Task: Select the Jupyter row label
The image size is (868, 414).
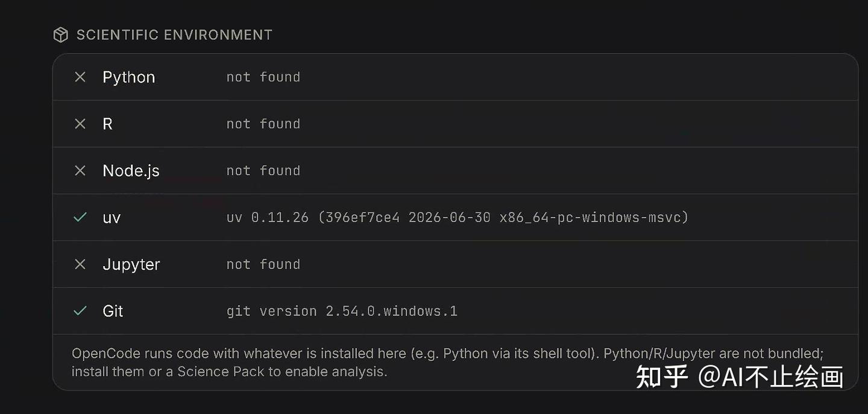Action: (131, 265)
